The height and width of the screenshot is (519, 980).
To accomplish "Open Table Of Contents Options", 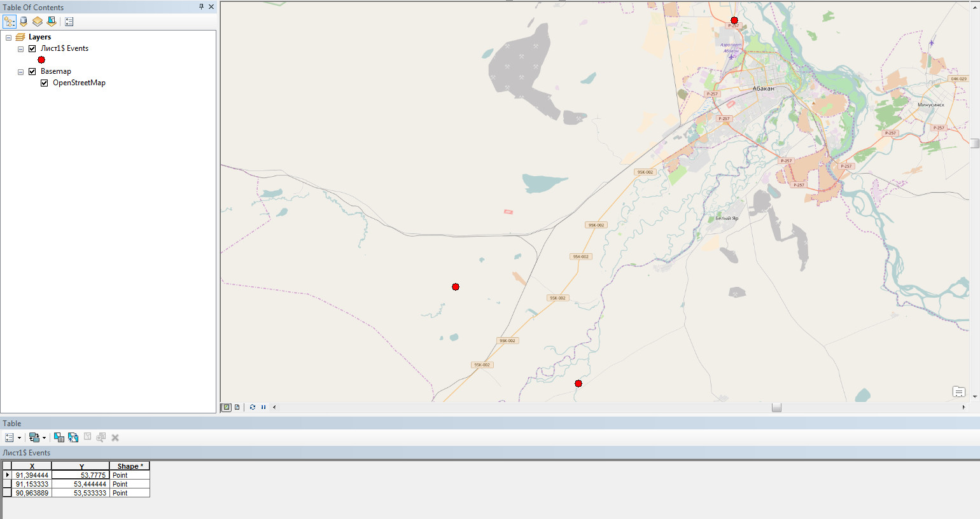I will click(69, 22).
